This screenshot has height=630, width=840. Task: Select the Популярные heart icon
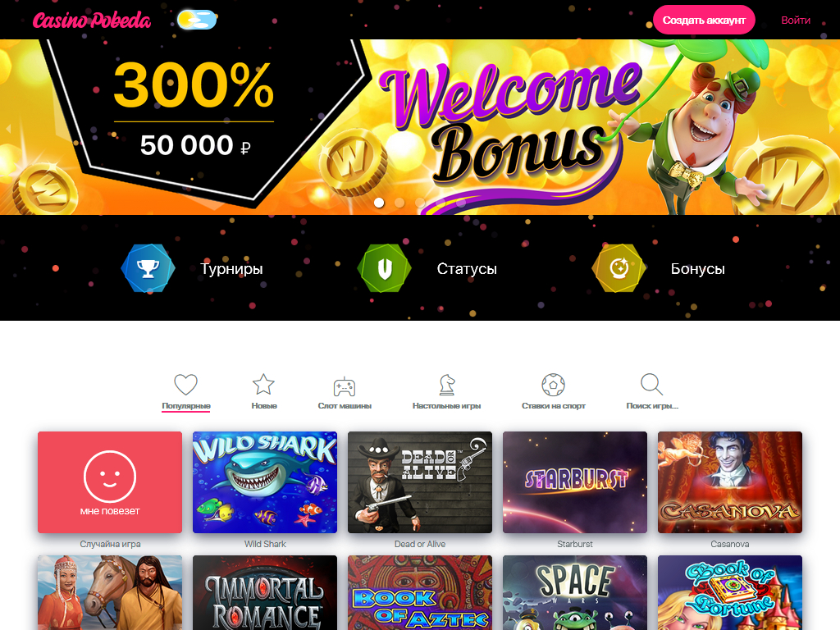[186, 385]
